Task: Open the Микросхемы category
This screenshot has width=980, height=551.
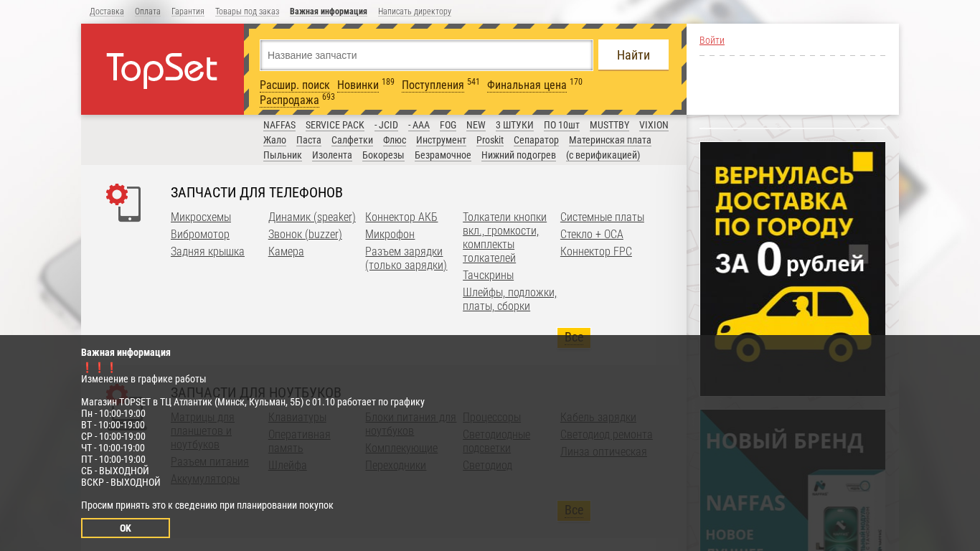Action: (201, 217)
